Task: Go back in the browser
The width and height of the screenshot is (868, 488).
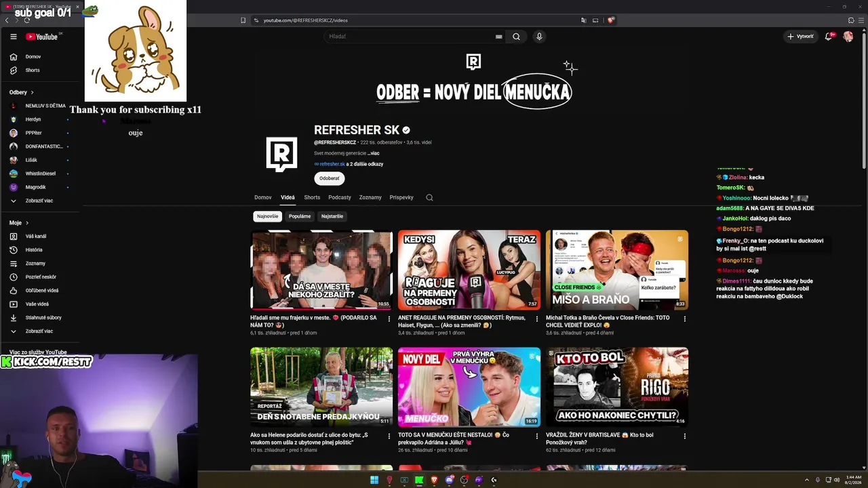Action: [7, 20]
